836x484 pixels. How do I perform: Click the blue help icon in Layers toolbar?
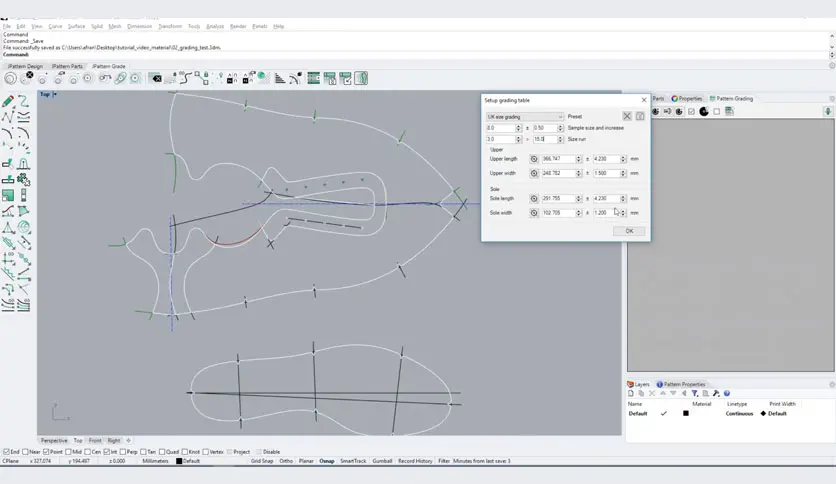[x=727, y=393]
